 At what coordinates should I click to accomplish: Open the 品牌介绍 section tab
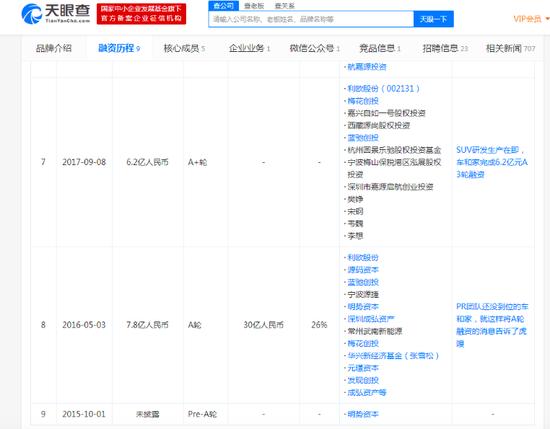(x=54, y=48)
